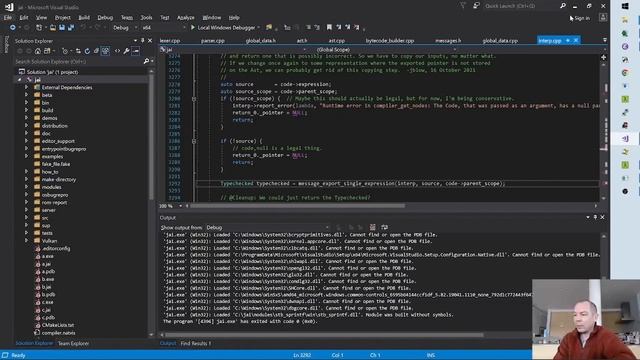Expand the tests folder

(27, 233)
